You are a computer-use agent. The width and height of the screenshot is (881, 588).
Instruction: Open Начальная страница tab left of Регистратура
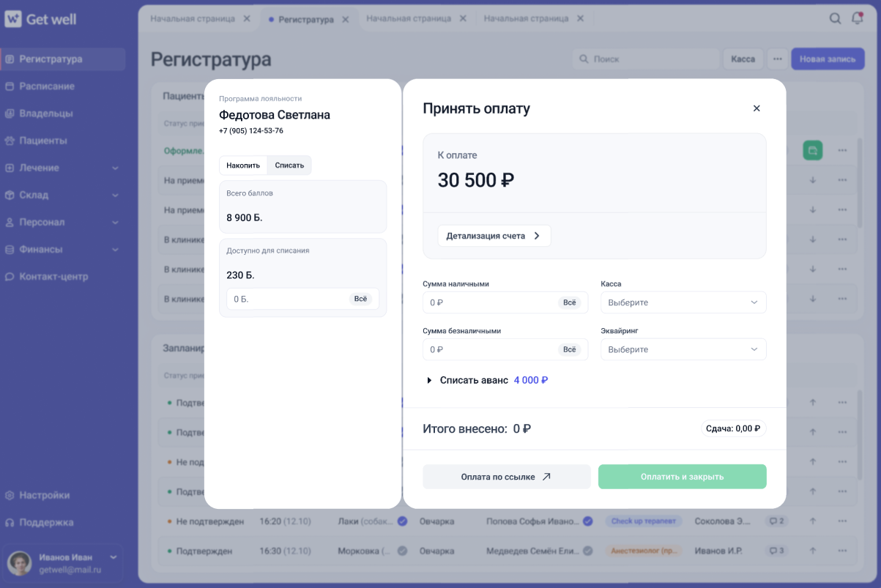(x=193, y=19)
